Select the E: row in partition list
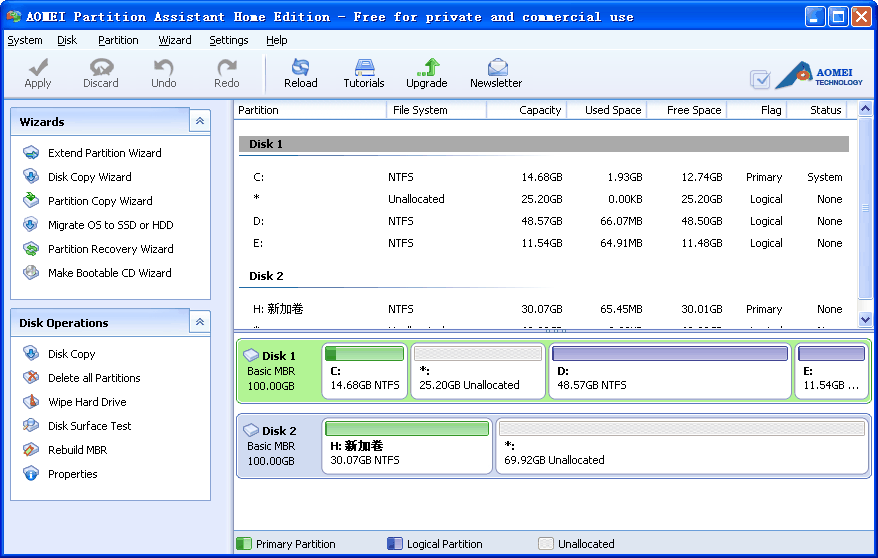878x558 pixels. [544, 243]
